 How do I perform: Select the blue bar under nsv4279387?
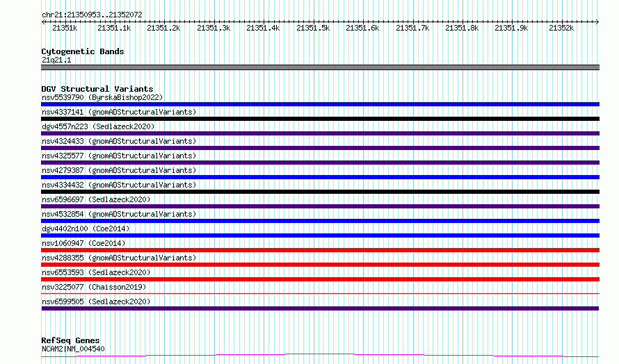[320, 177]
